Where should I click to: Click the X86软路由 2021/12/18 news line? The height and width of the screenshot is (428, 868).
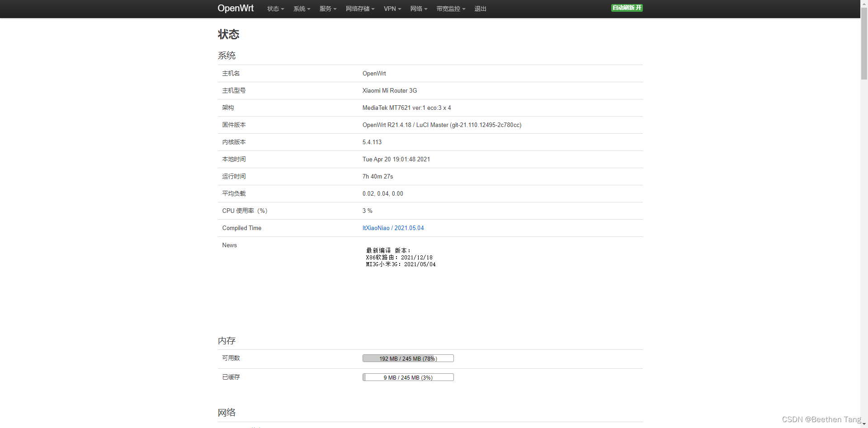pyautogui.click(x=399, y=257)
